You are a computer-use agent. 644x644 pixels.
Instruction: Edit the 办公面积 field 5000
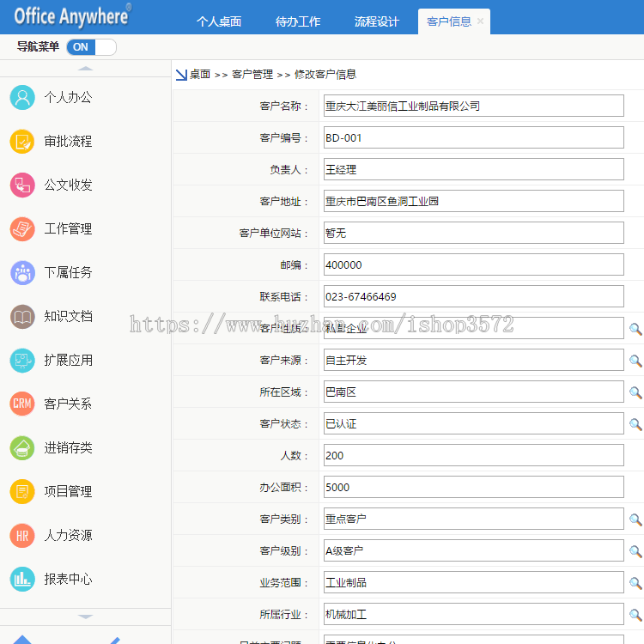point(473,487)
